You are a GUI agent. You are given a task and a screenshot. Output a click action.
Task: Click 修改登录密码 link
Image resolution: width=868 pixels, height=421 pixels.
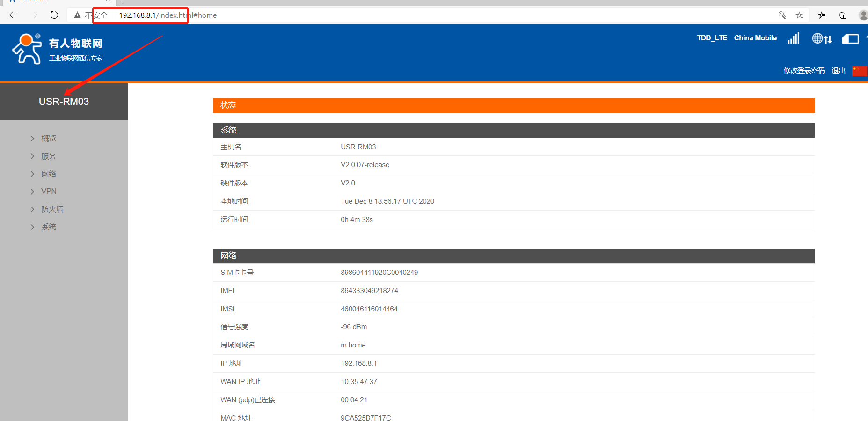click(804, 71)
